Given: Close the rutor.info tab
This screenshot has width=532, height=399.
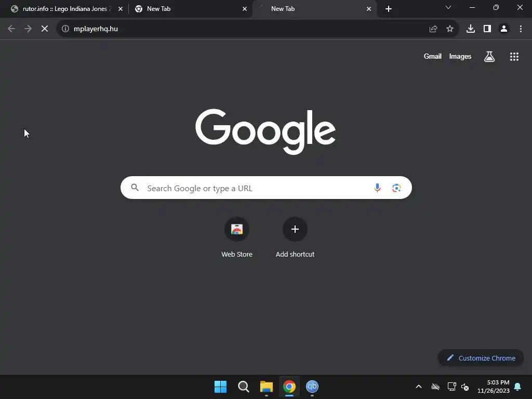Looking at the screenshot, I should pyautogui.click(x=121, y=9).
